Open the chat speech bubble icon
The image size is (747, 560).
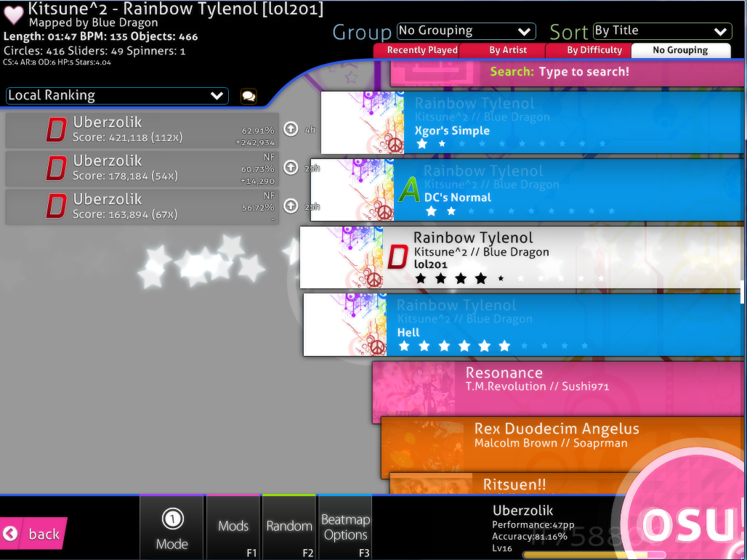click(249, 96)
